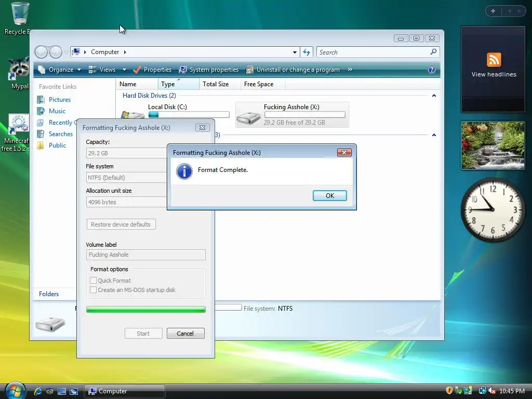The height and width of the screenshot is (399, 532).
Task: Open Music in Favorite Links
Action: pos(51,111)
